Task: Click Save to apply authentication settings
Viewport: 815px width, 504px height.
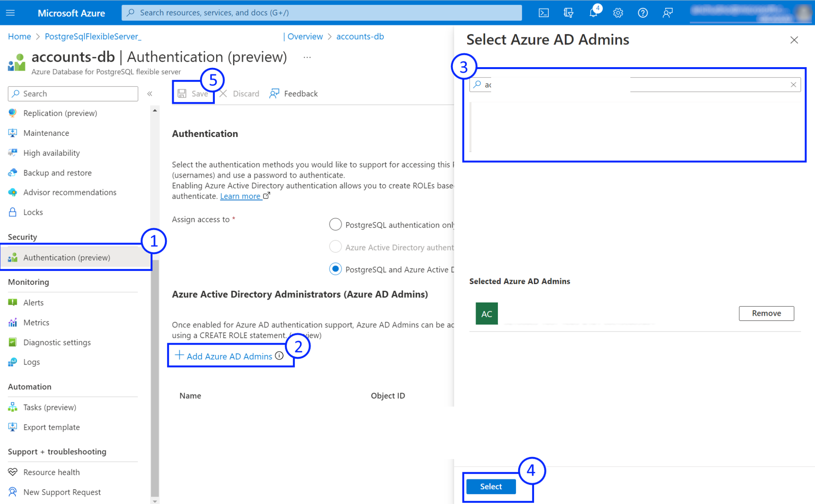Action: (x=195, y=93)
